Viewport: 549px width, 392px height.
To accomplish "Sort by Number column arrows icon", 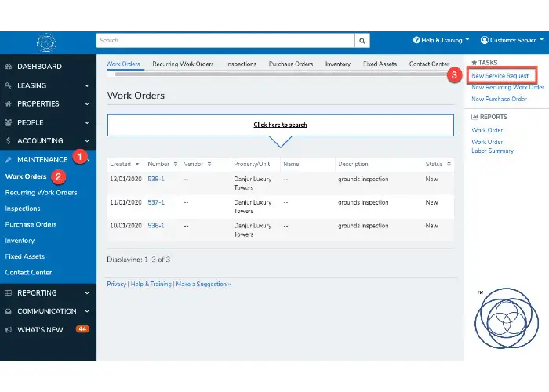I will 175,165.
